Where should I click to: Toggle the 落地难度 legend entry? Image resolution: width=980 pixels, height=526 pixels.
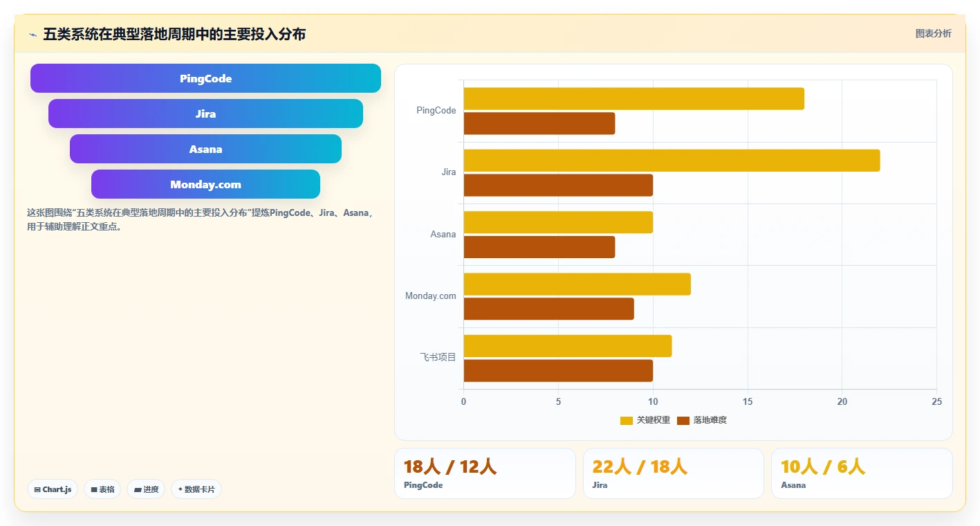[x=702, y=420]
